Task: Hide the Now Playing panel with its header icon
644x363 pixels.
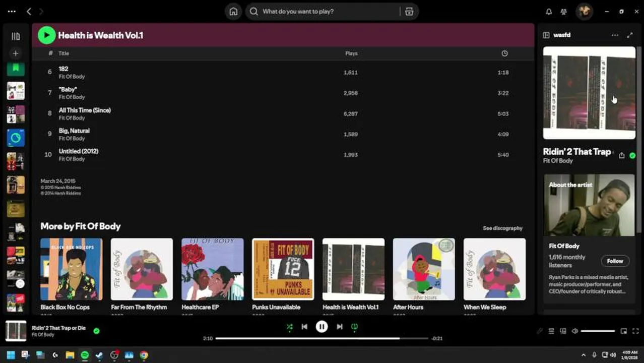Action: pyautogui.click(x=546, y=35)
